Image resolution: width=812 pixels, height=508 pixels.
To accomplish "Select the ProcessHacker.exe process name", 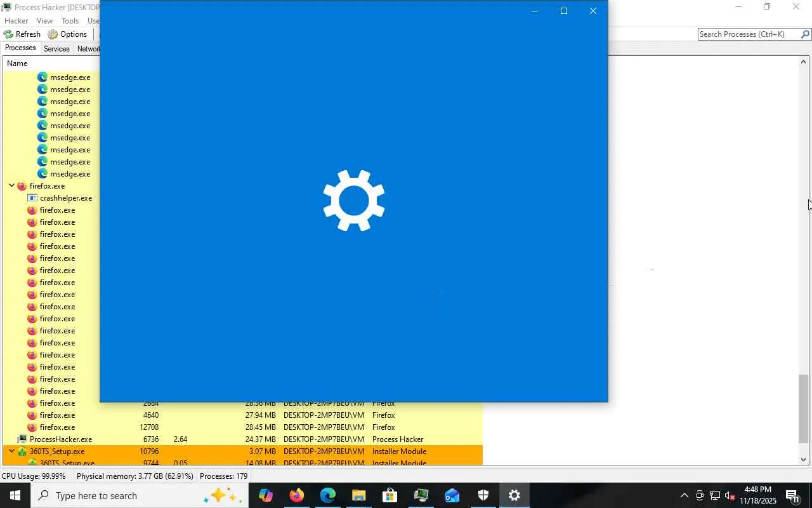I will point(61,439).
